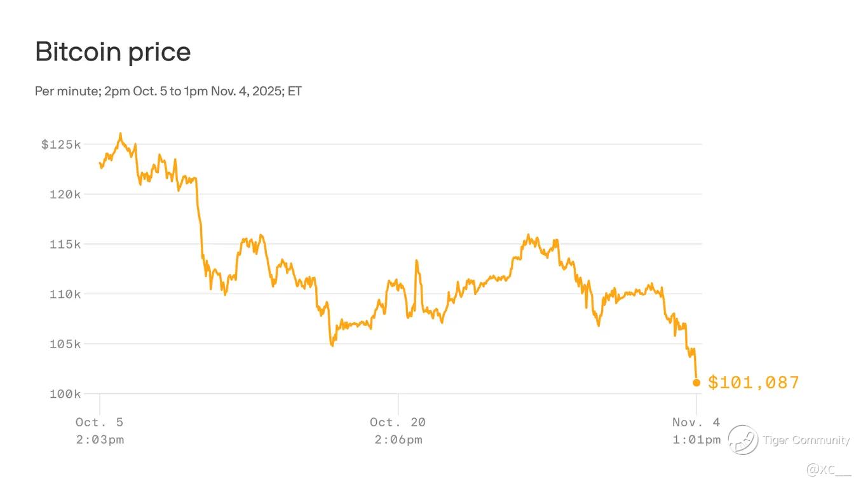Click the Nov. 4 date label
This screenshot has width=868, height=488.
point(696,422)
